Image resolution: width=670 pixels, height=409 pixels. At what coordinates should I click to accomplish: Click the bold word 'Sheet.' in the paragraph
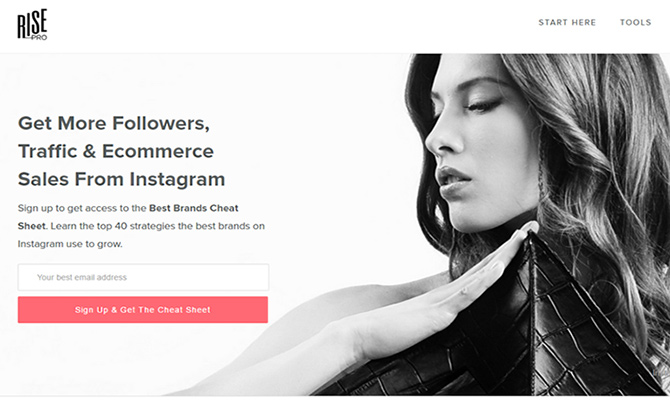click(x=32, y=226)
